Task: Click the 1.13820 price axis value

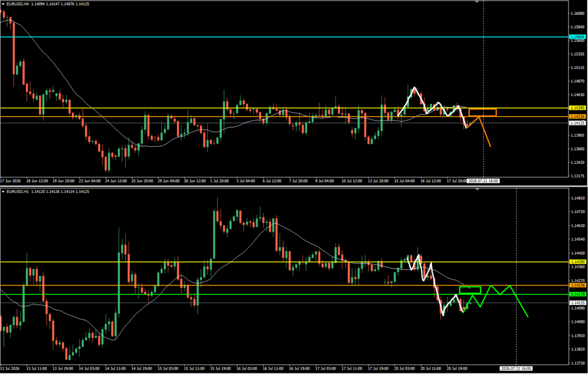Action: [578, 349]
